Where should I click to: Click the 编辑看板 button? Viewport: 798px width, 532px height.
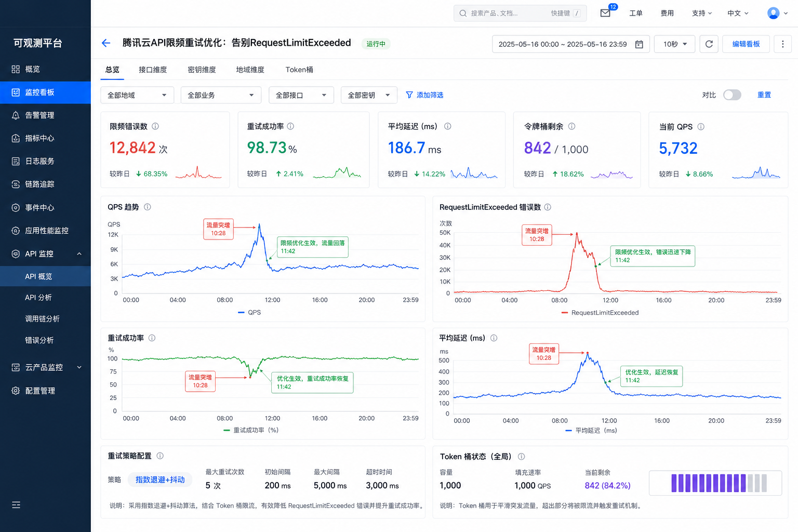pyautogui.click(x=746, y=44)
